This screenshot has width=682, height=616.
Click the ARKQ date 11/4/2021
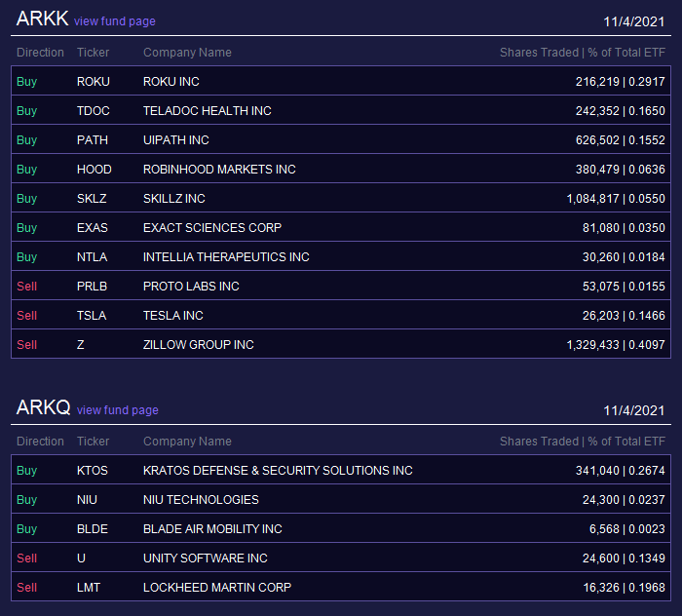634,410
